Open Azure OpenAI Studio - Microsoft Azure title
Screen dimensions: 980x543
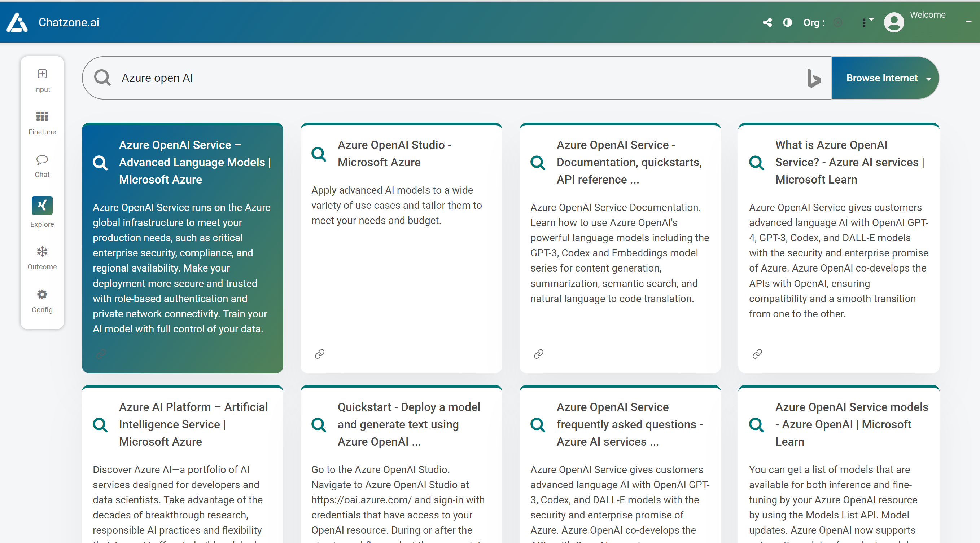click(394, 154)
